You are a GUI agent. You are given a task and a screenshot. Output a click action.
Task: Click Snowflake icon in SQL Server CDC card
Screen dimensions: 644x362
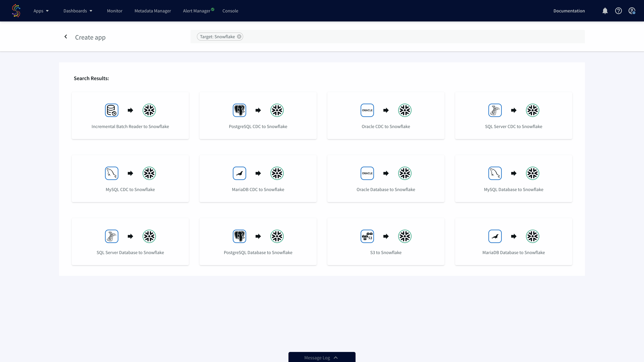click(532, 110)
